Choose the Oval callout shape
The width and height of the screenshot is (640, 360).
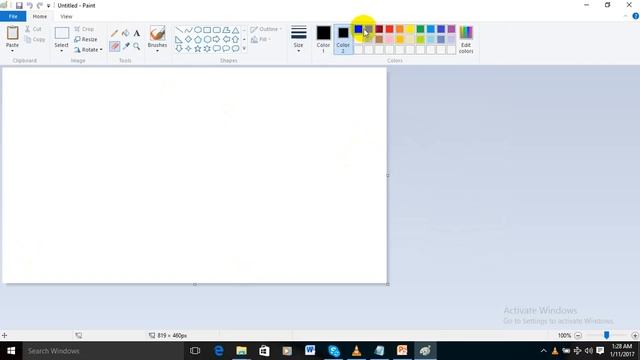(x=226, y=49)
